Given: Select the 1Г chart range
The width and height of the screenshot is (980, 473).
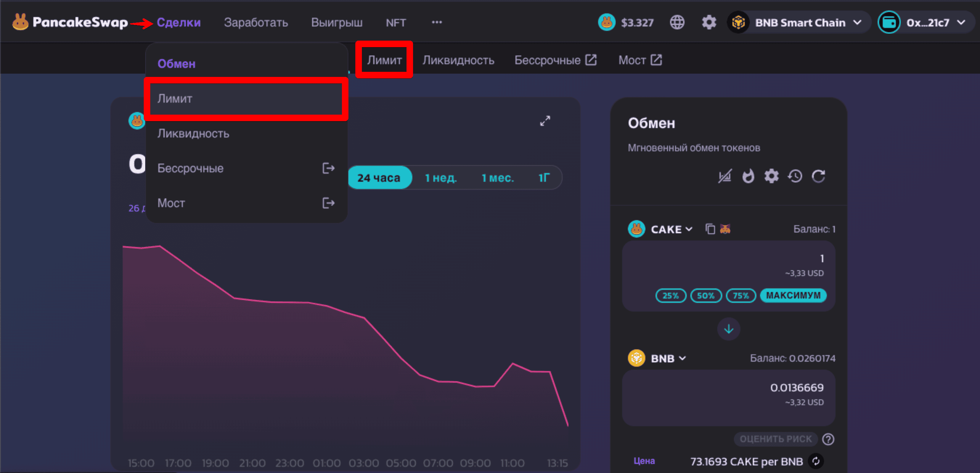Looking at the screenshot, I should pyautogui.click(x=544, y=178).
